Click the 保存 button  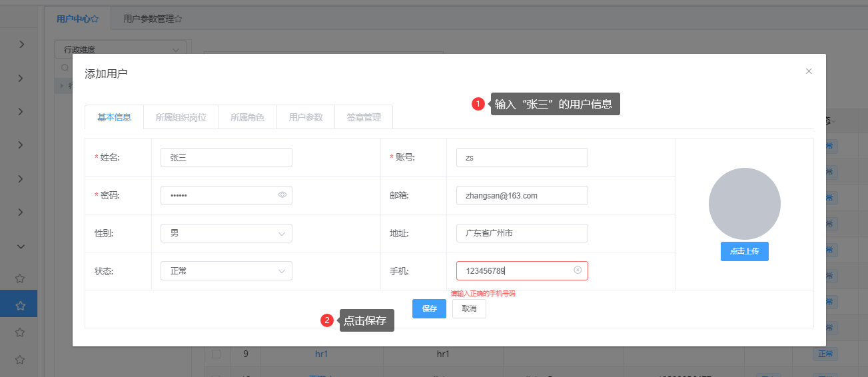pyautogui.click(x=429, y=308)
